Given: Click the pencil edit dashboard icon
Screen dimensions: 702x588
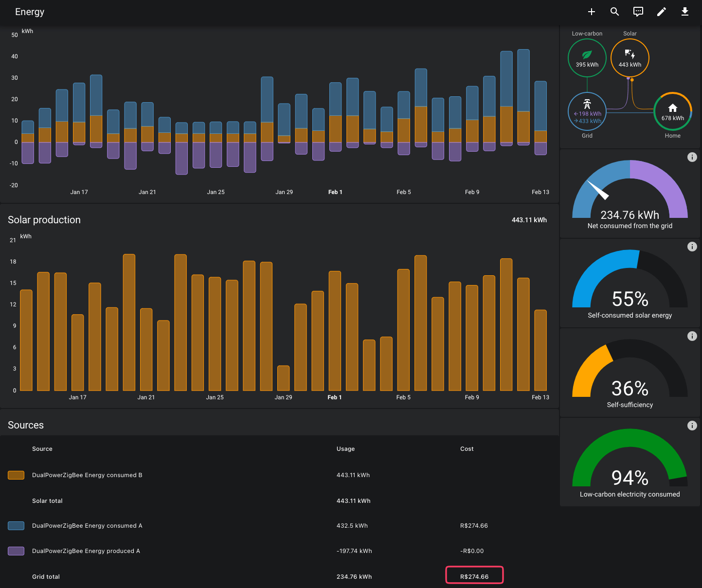Looking at the screenshot, I should point(662,12).
